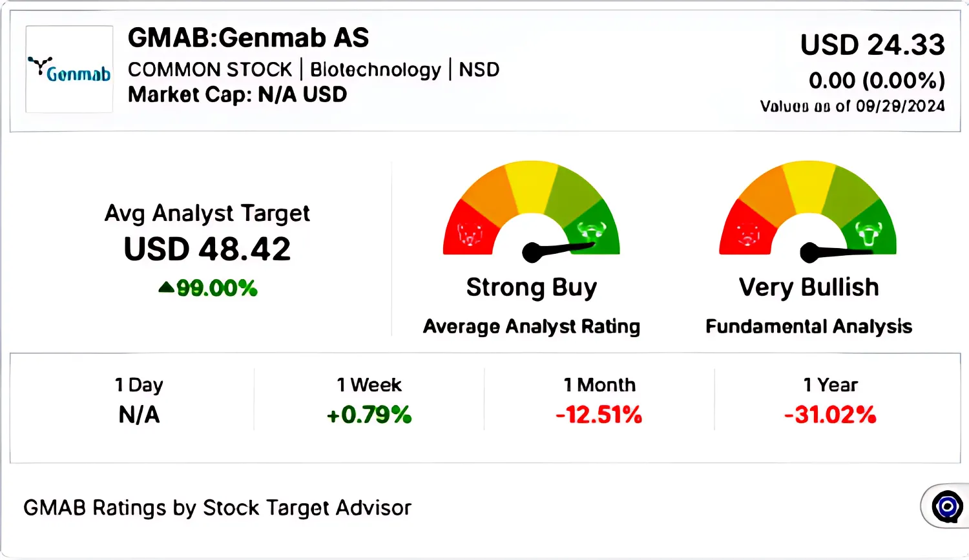Screen dimensions: 969x560
Task: Click the Very Bullish analysis label
Action: click(x=809, y=287)
